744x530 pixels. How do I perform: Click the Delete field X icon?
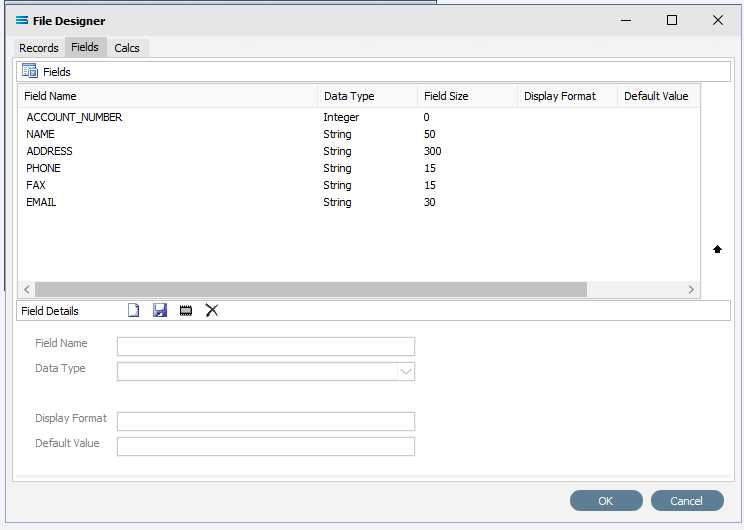coord(212,310)
